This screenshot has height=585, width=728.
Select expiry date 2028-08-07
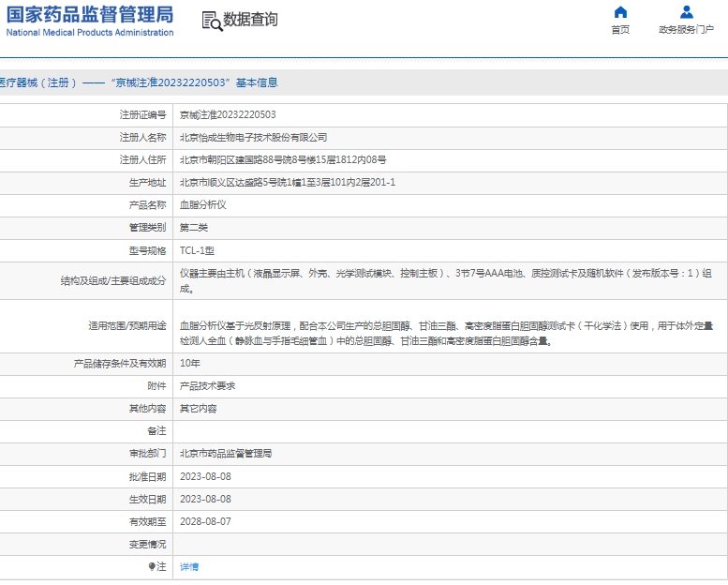(205, 521)
